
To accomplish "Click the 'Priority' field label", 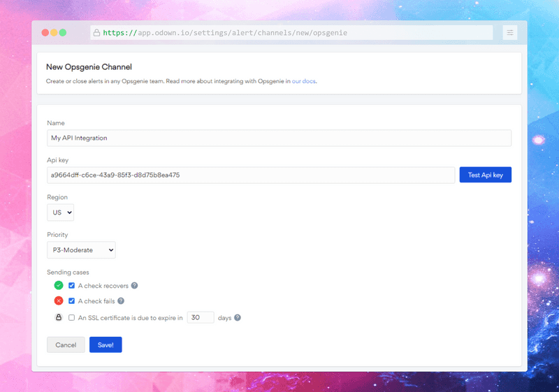I will point(57,235).
